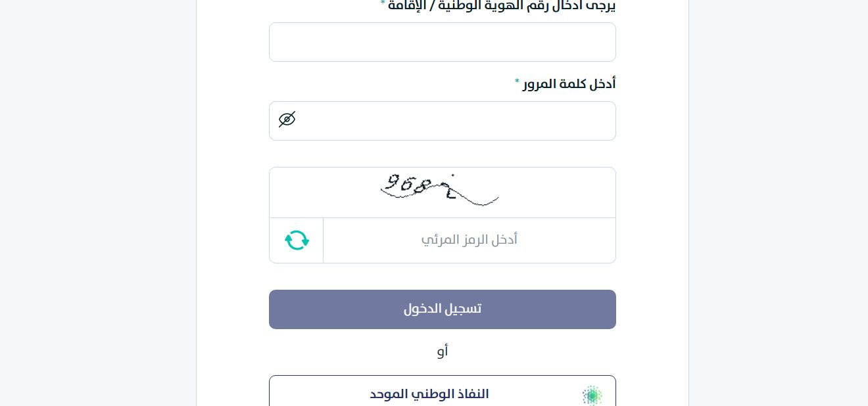Image resolution: width=868 pixels, height=406 pixels.
Task: Click the distorted captcha code image
Action: [x=439, y=190]
